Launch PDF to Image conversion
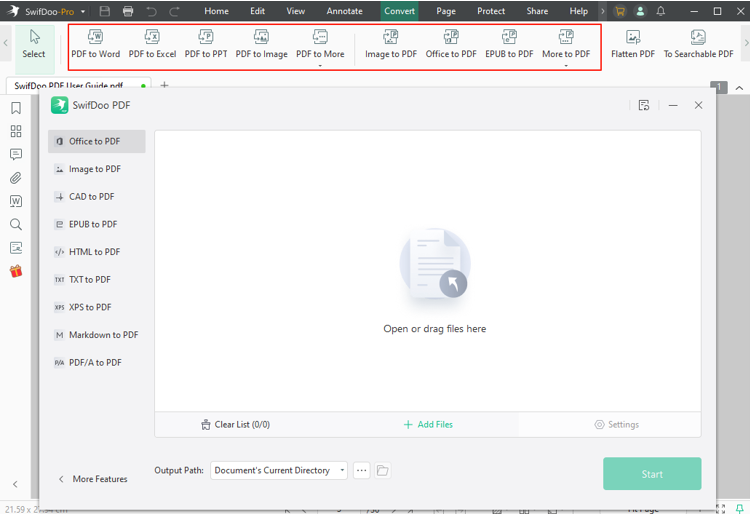The width and height of the screenshot is (750, 514). (x=262, y=44)
